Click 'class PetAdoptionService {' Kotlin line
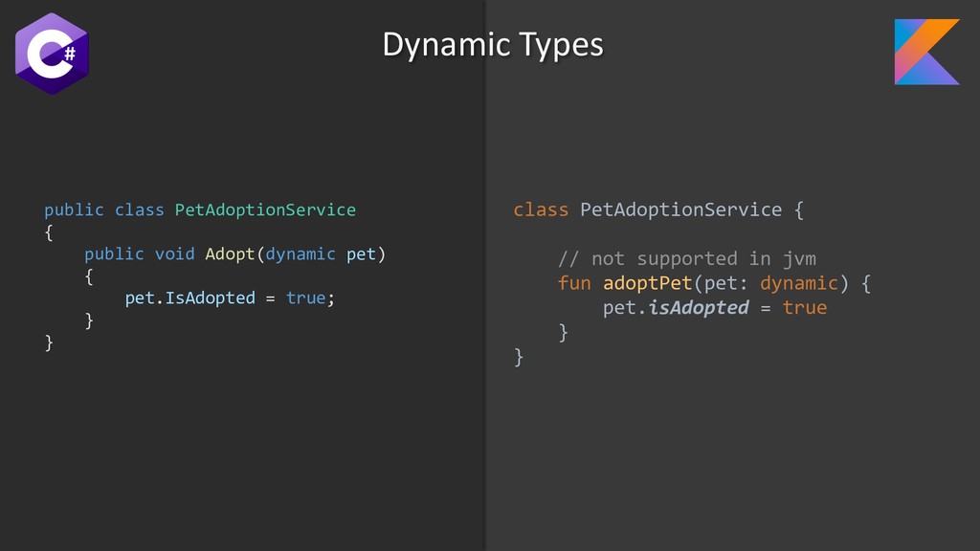 [658, 209]
